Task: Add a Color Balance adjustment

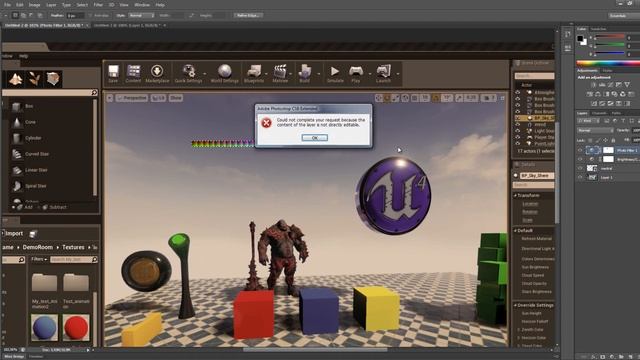Action: pyautogui.click(x=598, y=94)
